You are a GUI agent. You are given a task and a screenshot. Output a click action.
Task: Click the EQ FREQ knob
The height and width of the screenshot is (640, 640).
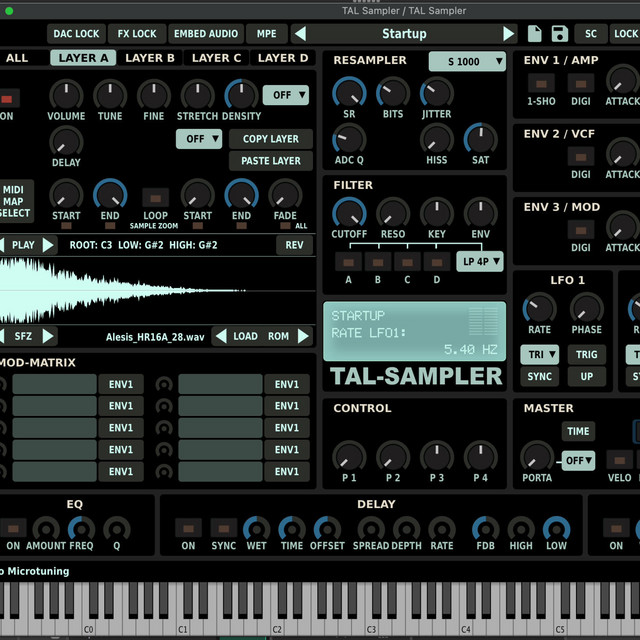tap(81, 529)
